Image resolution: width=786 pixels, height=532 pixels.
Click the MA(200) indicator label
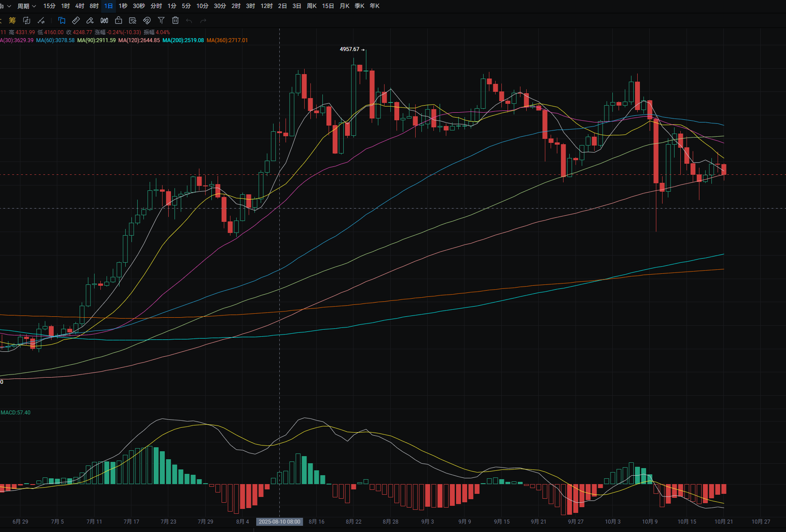tap(183, 40)
